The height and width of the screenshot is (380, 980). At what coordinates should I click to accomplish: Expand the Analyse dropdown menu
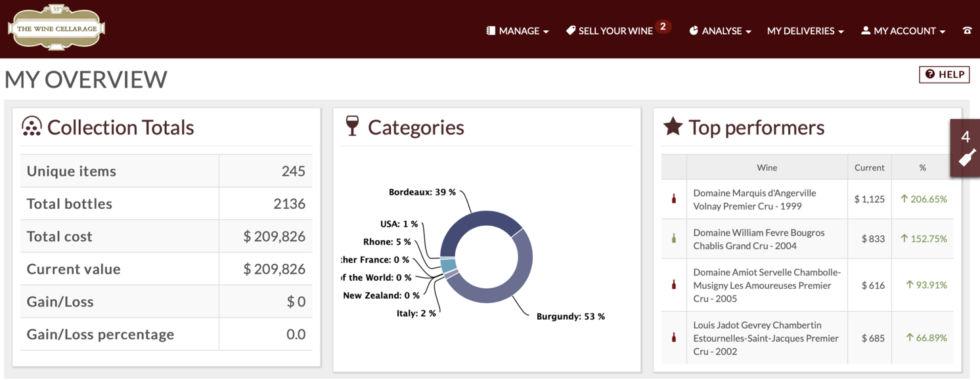(720, 31)
